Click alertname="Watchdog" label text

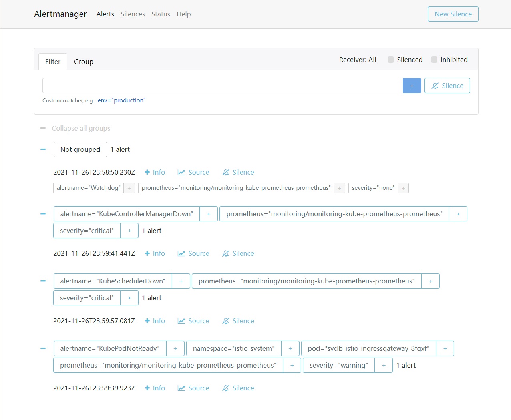(x=89, y=188)
